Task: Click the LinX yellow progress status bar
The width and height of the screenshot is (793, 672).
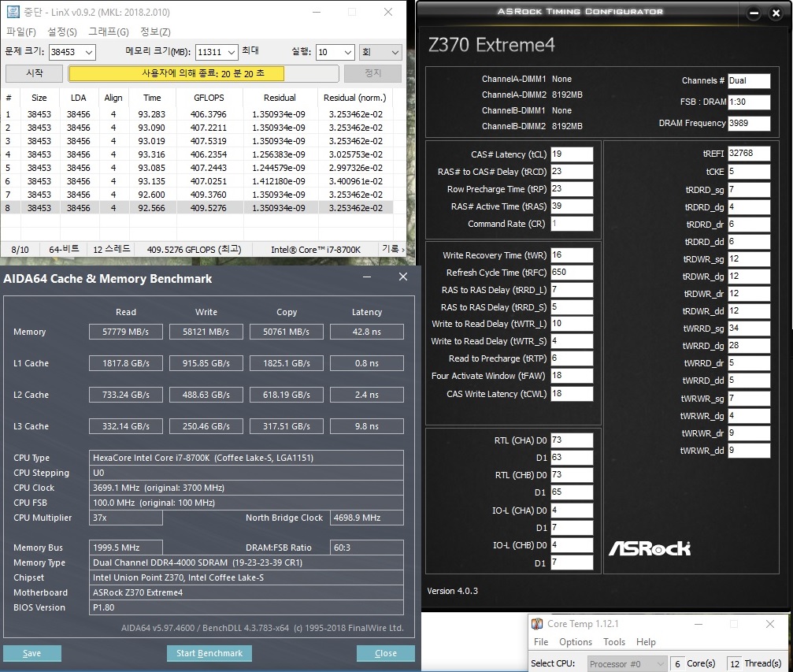Action: (x=203, y=74)
